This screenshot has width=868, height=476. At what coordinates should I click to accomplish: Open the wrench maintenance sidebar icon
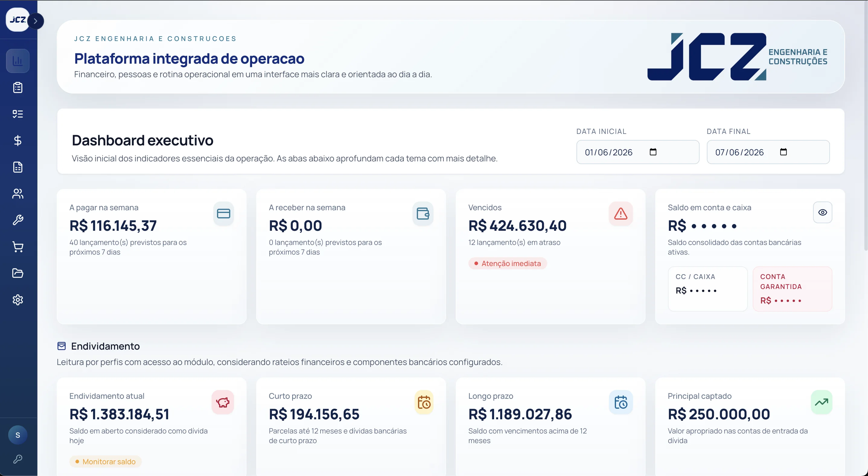(18, 220)
